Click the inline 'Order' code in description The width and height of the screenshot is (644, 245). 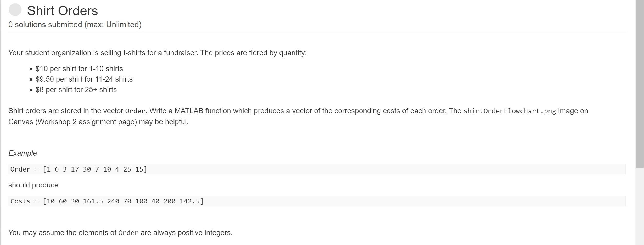pos(135,111)
